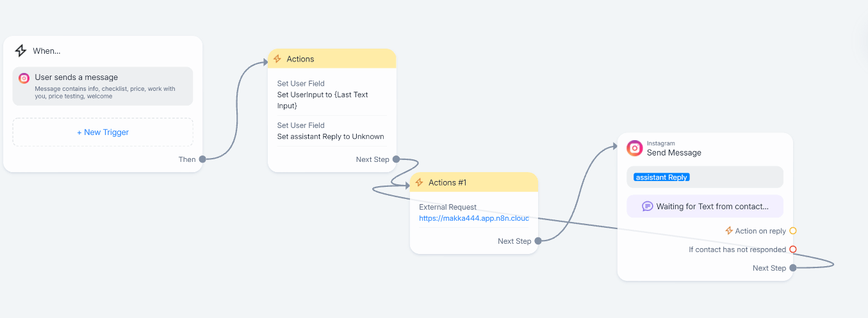Click the Next Step connector on Actions node
This screenshot has height=318, width=868.
[x=396, y=159]
